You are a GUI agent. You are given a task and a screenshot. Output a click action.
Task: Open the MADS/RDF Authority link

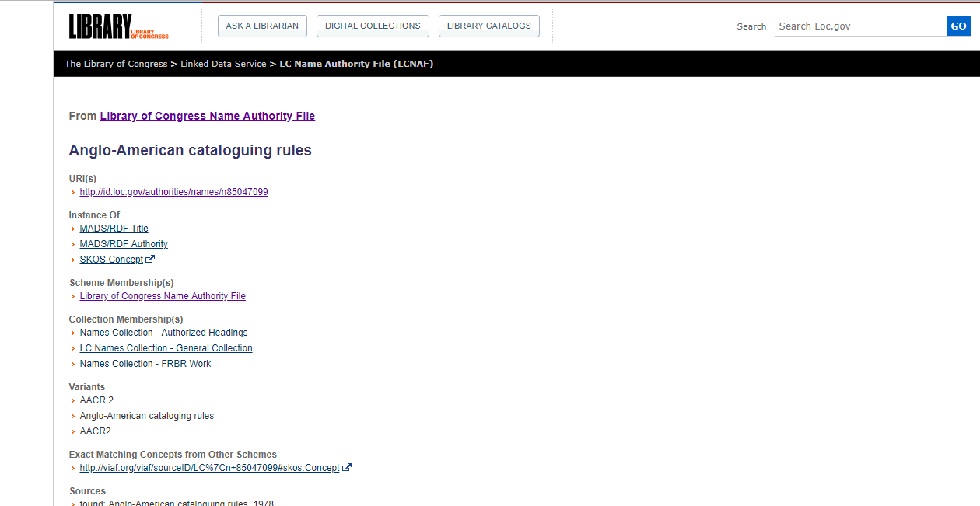(x=124, y=244)
